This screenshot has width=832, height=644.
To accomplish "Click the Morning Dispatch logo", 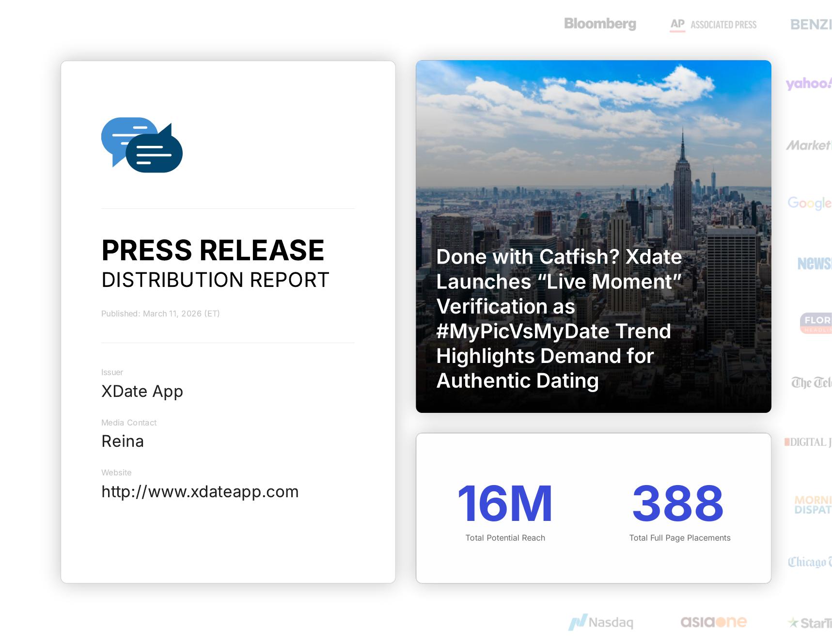I will (x=813, y=504).
